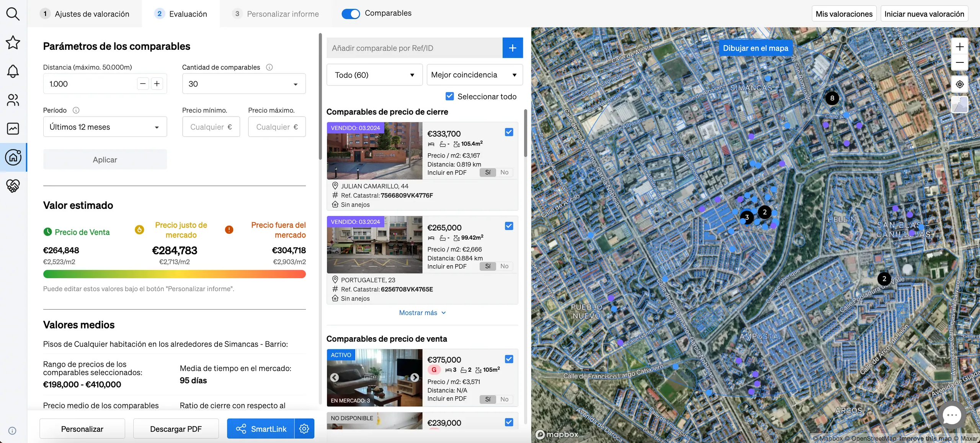Zoom in on the map

[x=960, y=47]
